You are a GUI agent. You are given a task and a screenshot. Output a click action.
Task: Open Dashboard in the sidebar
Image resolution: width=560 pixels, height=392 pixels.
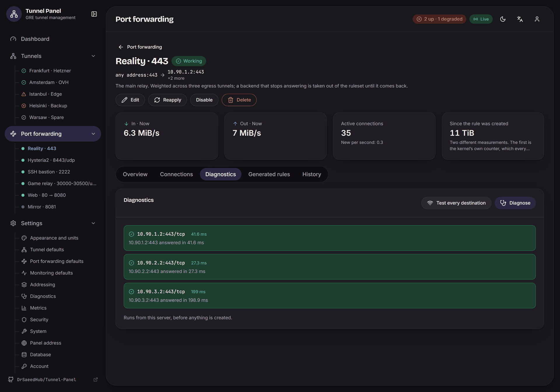53,39
